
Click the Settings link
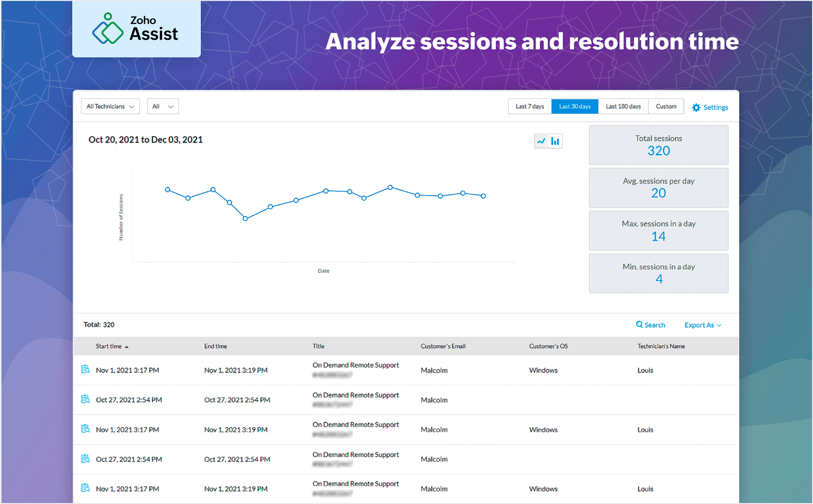(715, 108)
